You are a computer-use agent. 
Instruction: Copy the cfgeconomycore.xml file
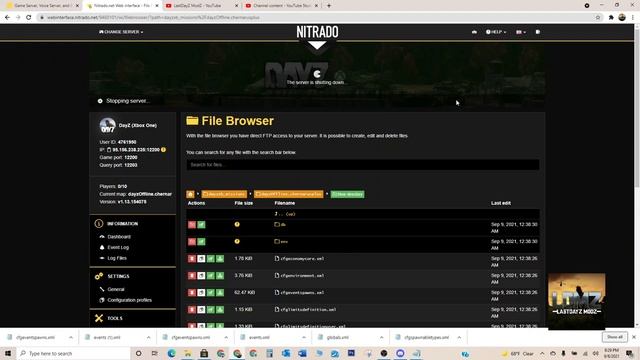(x=201, y=259)
